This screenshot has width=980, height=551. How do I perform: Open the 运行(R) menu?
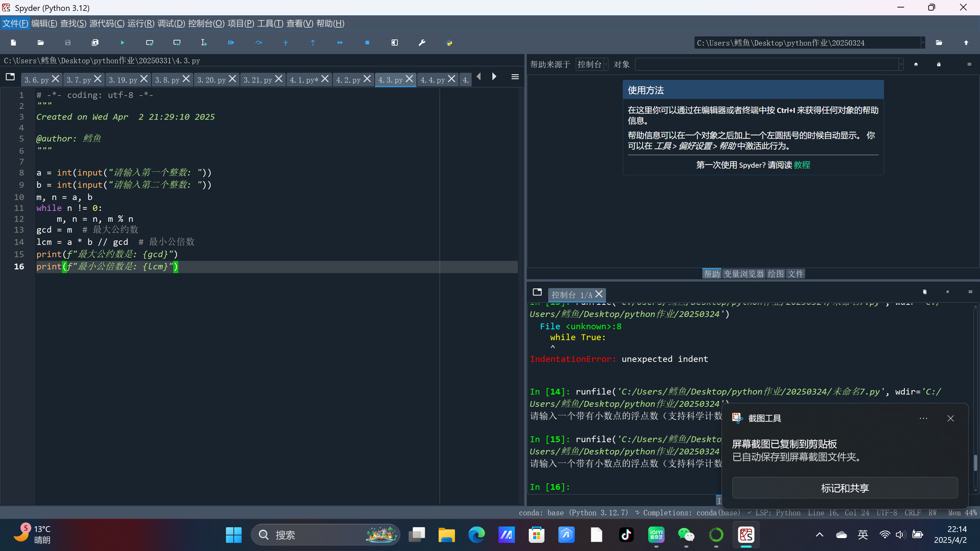click(x=141, y=23)
